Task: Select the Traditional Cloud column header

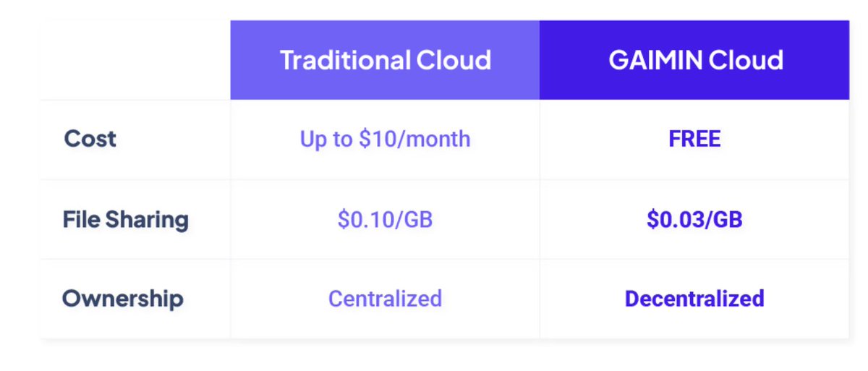Action: point(385,60)
